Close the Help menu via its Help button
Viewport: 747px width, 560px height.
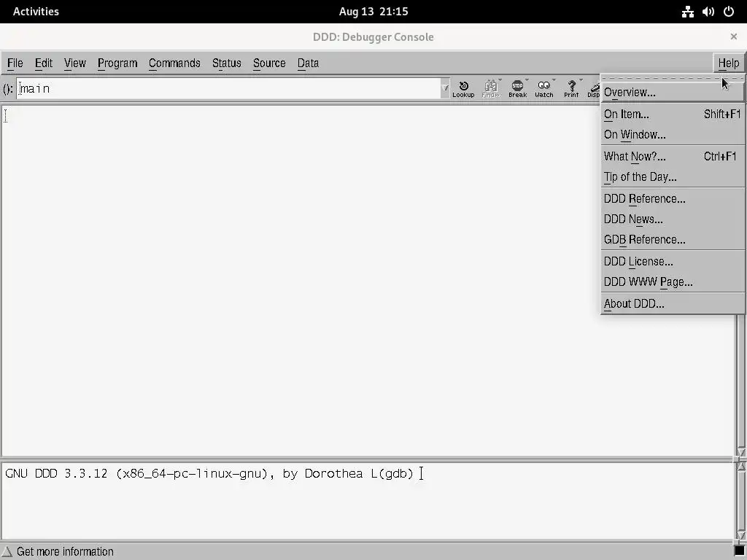(729, 63)
